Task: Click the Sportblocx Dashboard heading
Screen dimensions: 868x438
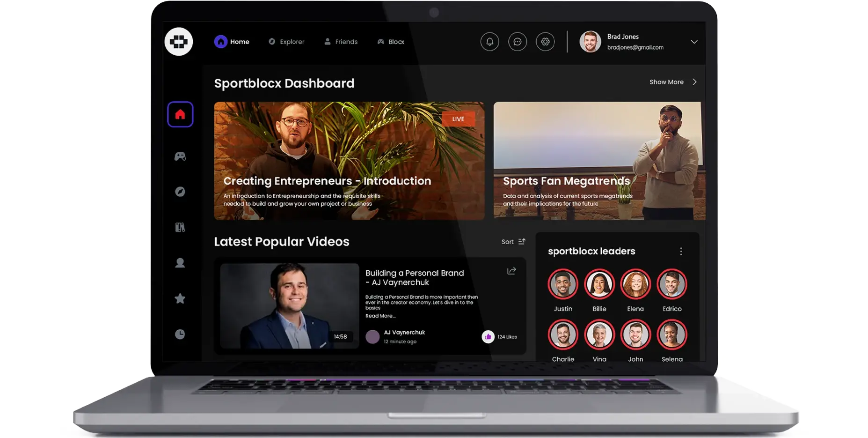Action: (284, 83)
